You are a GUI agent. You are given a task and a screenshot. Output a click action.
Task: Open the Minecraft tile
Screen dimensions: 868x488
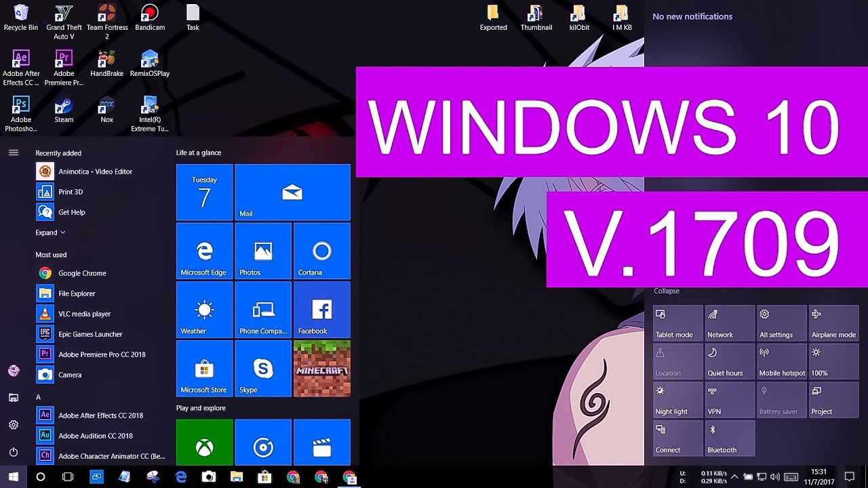coord(321,368)
